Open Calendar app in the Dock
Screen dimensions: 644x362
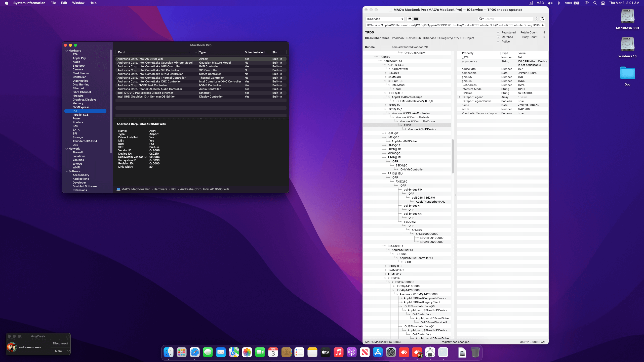pyautogui.click(x=273, y=352)
